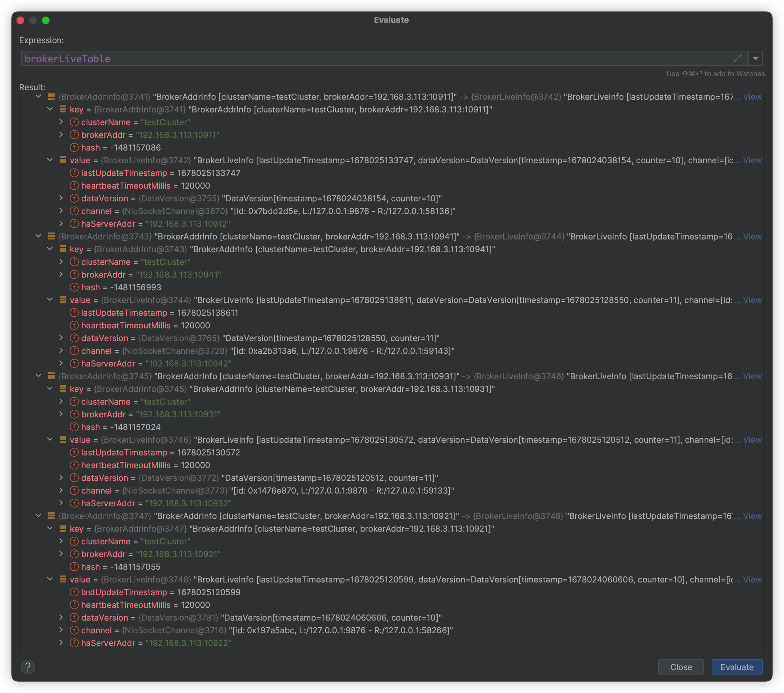
Task: Click value icon of BrokerLiveInfo@3746
Action: point(63,440)
